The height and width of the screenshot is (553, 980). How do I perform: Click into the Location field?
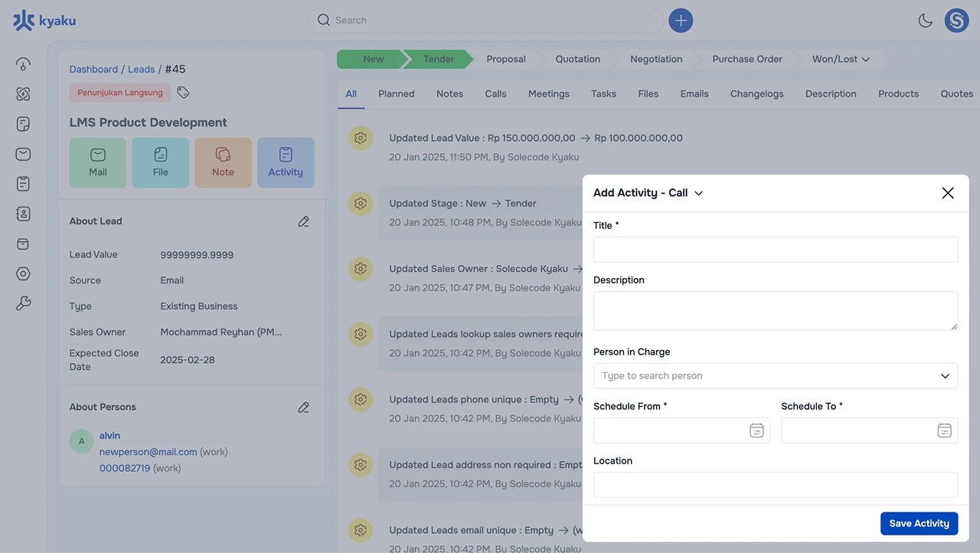776,485
